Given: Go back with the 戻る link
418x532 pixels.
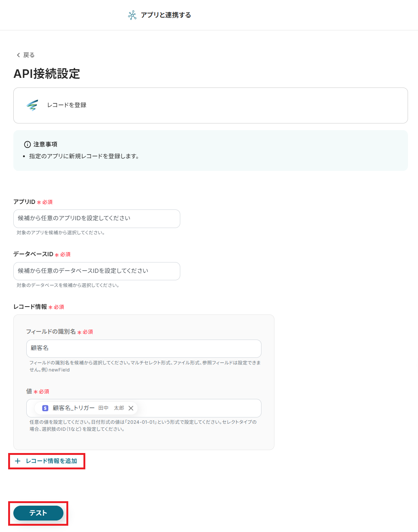Looking at the screenshot, I should click(25, 55).
